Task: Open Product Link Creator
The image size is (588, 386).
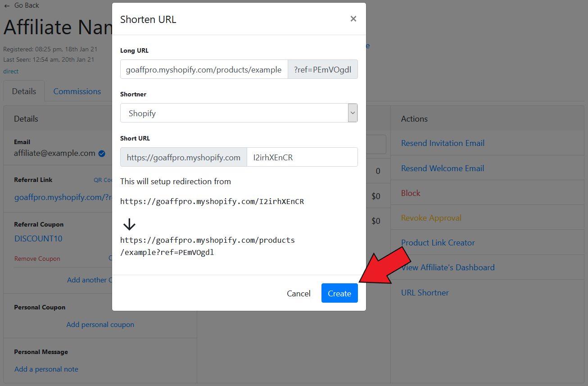Action: [x=438, y=243]
